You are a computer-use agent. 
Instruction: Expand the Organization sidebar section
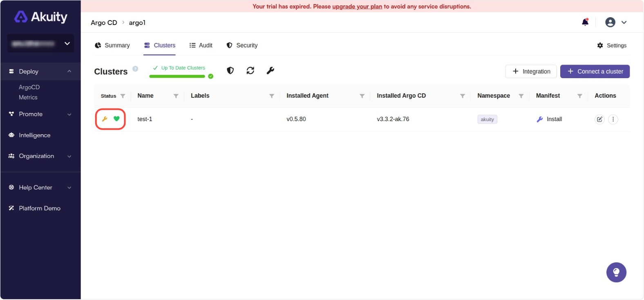69,156
